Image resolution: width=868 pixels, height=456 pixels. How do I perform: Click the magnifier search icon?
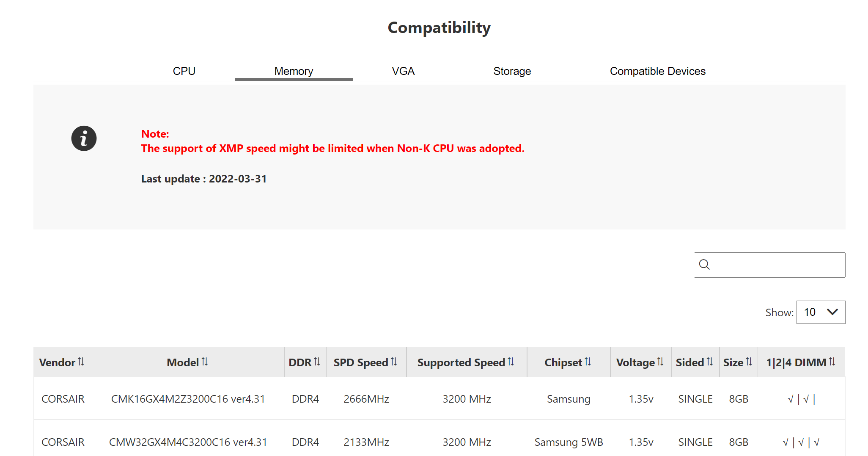(704, 265)
